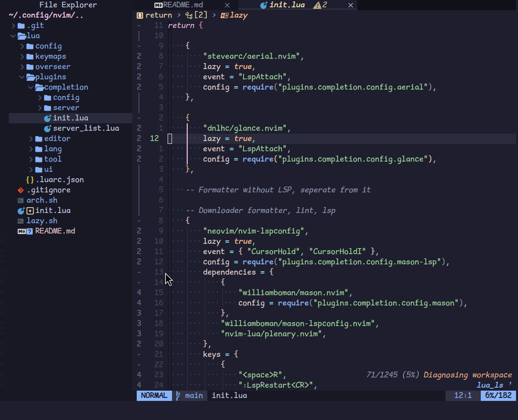Click the NORMAL mode indicator

click(154, 396)
